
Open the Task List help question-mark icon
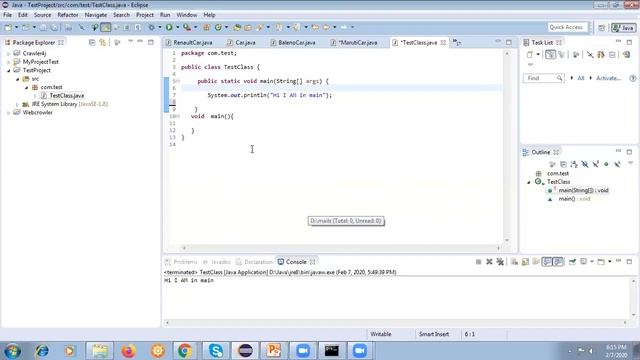click(x=633, y=78)
